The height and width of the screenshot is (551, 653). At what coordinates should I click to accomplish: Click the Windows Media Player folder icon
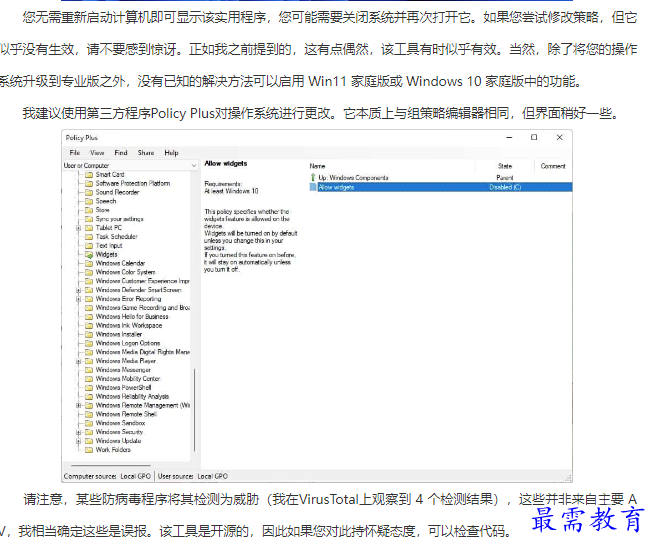89,361
